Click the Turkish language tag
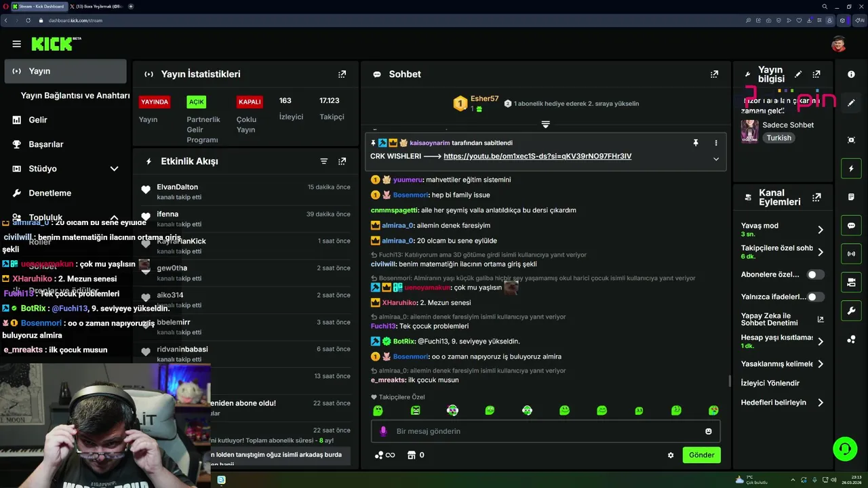Viewport: 868px width, 488px height. pyautogui.click(x=778, y=138)
